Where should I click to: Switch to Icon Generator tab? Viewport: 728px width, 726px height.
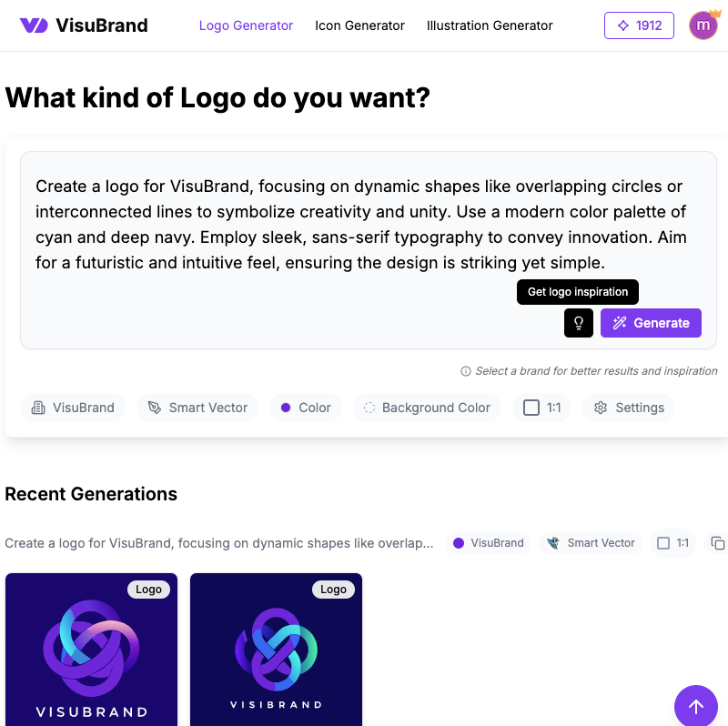tap(359, 25)
